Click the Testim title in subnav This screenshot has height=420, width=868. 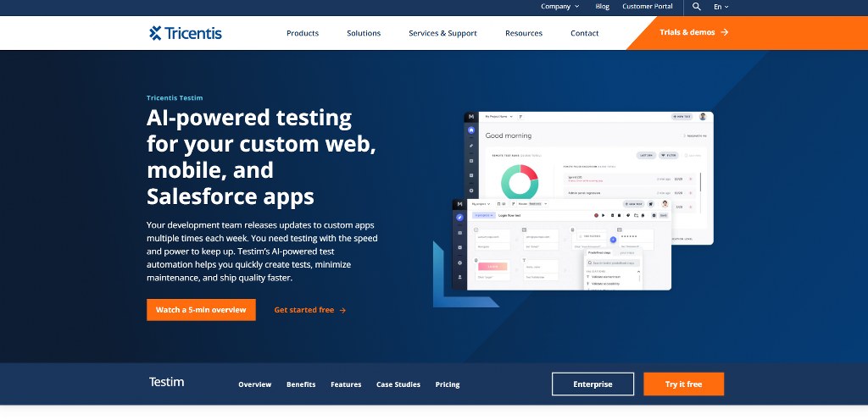click(167, 382)
